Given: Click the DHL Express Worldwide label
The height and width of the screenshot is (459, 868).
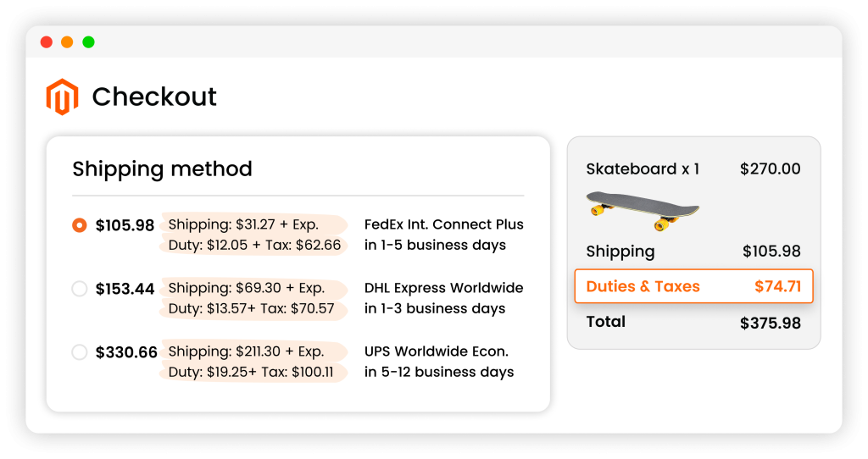Looking at the screenshot, I should [x=443, y=288].
